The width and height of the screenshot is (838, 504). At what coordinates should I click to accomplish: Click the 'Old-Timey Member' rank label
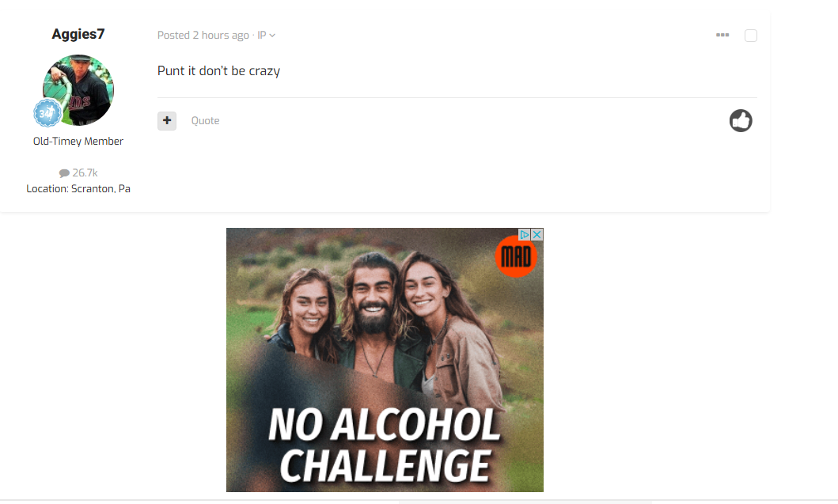(78, 141)
